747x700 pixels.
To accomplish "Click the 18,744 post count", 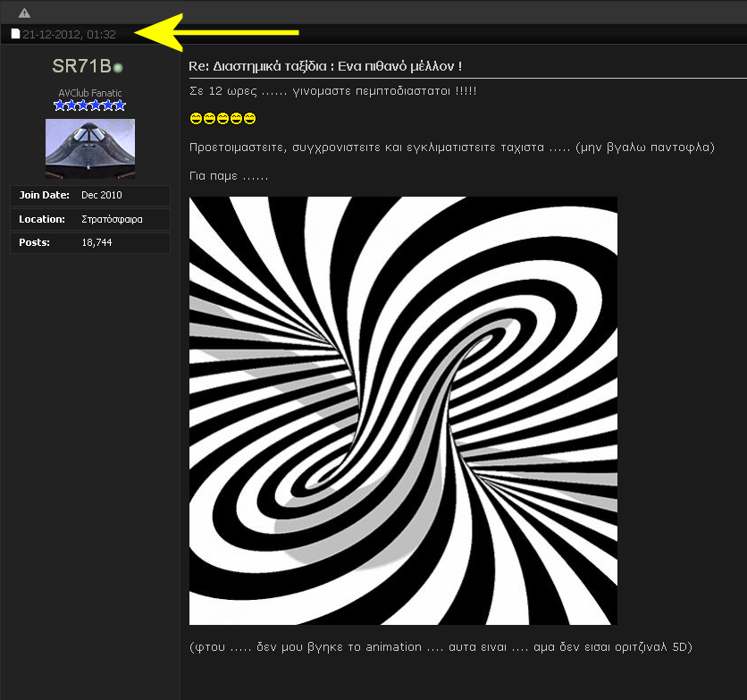I will click(x=97, y=242).
